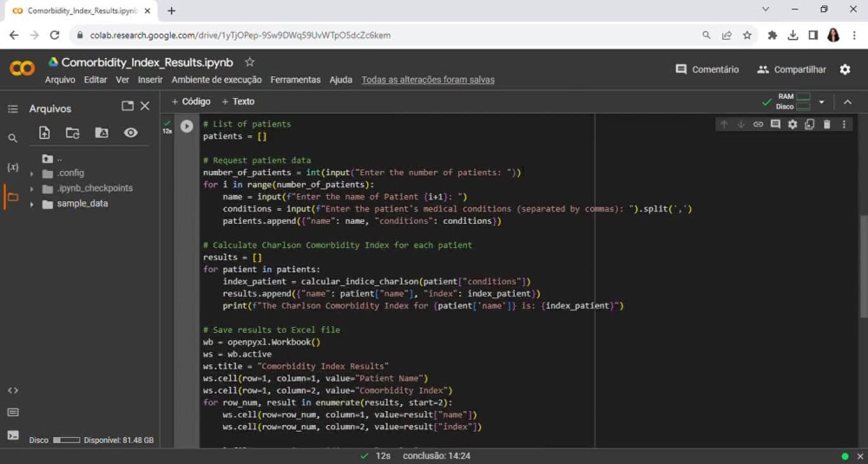868x464 pixels.
Task: Open browser downloads icon
Action: click(792, 35)
